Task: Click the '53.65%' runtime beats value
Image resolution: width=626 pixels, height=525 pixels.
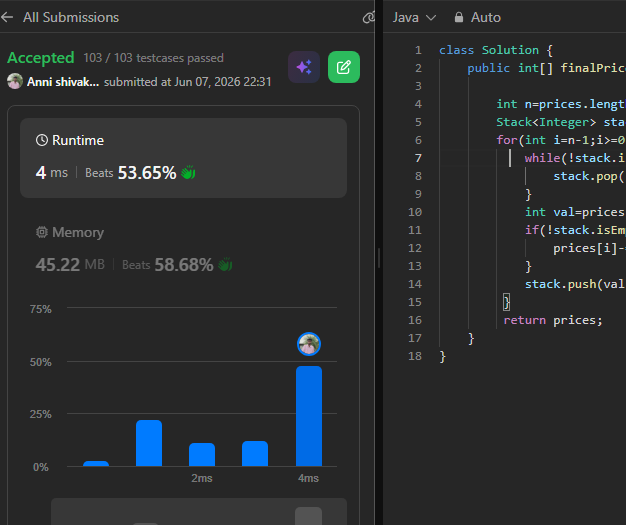Action: tap(147, 173)
